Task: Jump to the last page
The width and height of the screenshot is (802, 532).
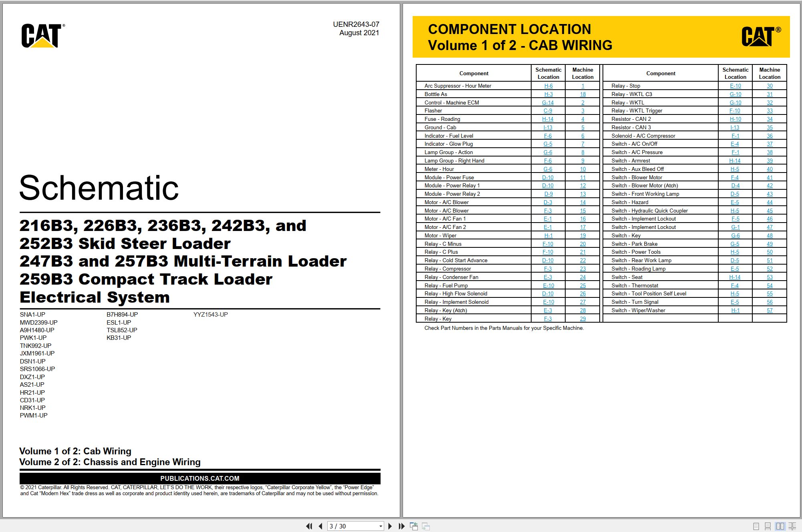Action: click(401, 526)
